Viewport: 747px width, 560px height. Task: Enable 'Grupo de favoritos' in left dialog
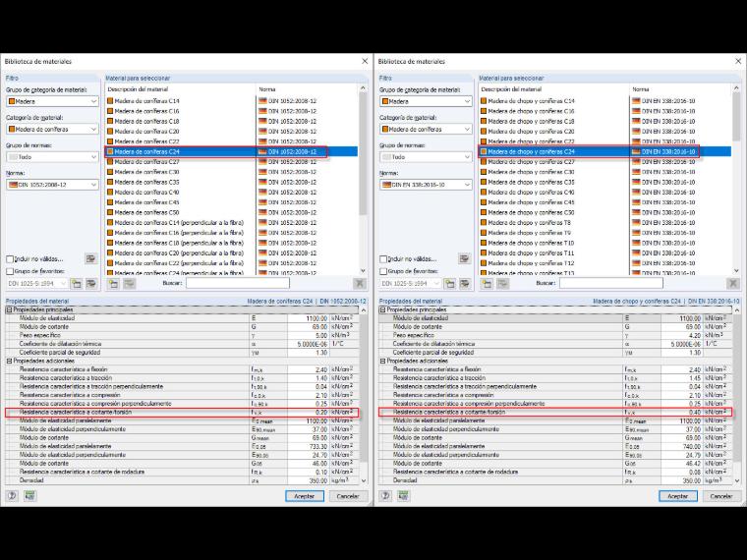pyautogui.click(x=10, y=271)
